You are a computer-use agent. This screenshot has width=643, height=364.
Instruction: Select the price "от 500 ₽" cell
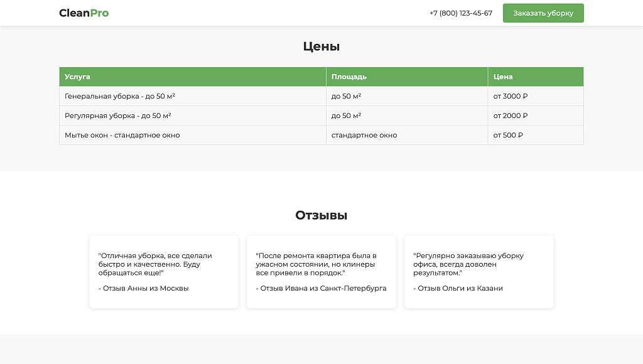pos(506,134)
